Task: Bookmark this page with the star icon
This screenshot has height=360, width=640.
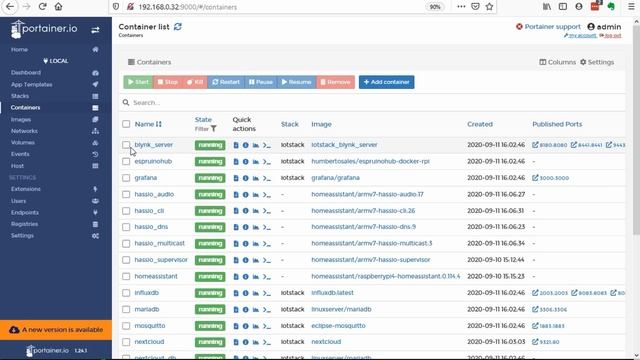Action: click(489, 7)
